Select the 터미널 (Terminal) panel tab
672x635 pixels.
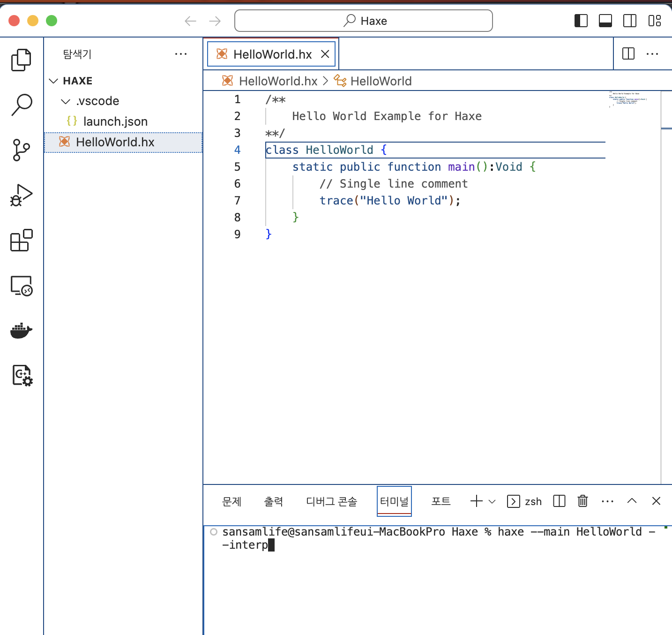[394, 501]
